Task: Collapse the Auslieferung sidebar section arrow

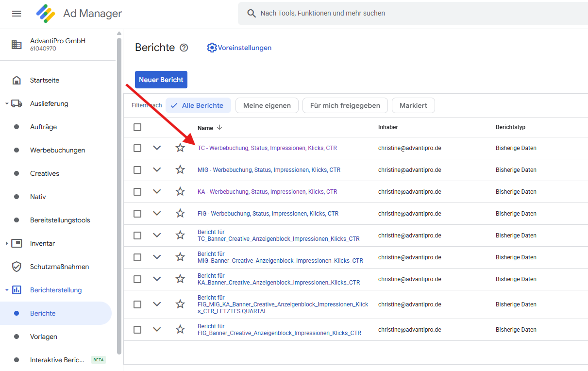Action: [7, 103]
